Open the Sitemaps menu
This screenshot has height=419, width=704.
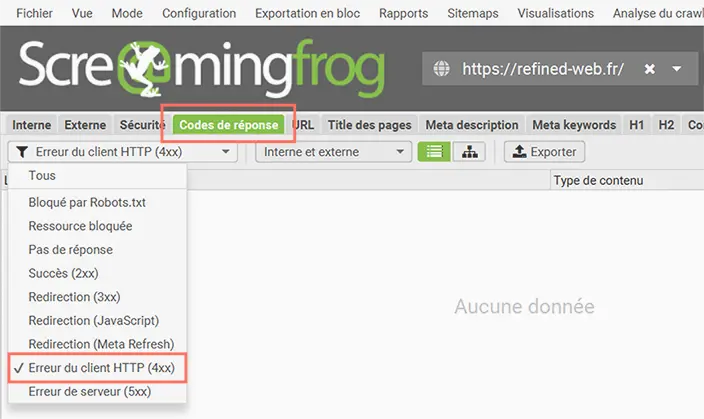pos(473,13)
